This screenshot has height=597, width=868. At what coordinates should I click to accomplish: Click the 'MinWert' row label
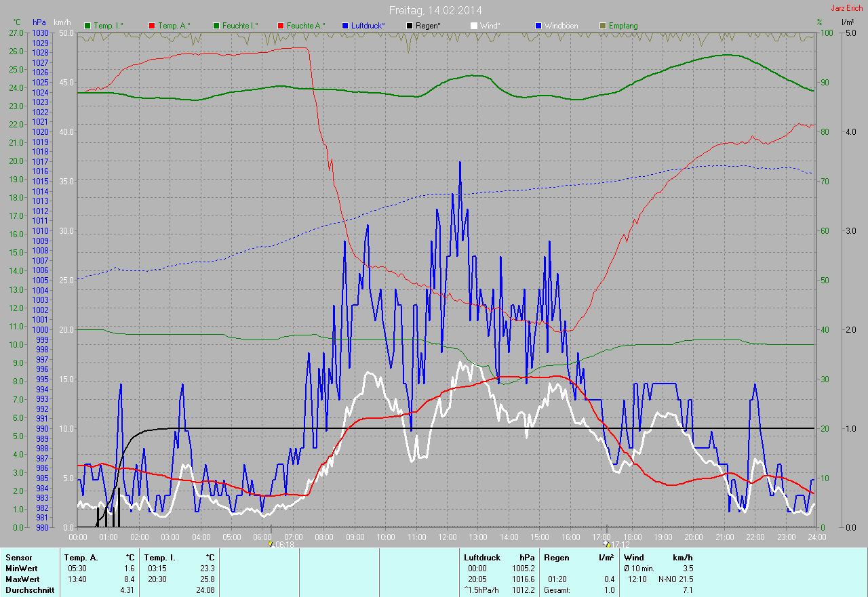tap(21, 568)
